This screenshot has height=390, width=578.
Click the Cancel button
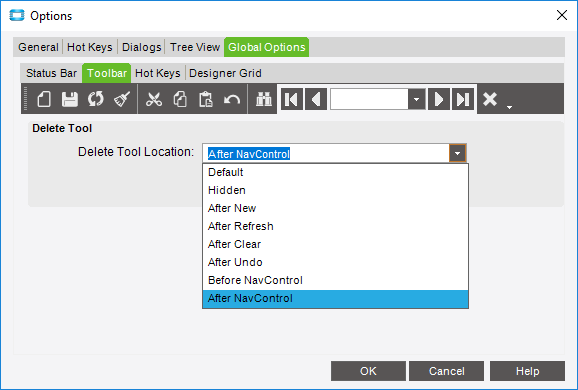(446, 371)
